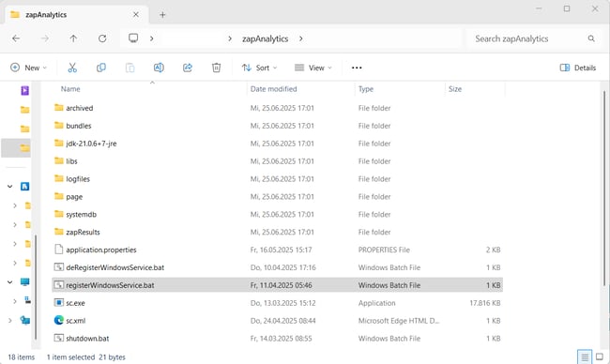The width and height of the screenshot is (610, 364).
Task: Select deRegisterWindowsService.bat file
Action: (277, 267)
